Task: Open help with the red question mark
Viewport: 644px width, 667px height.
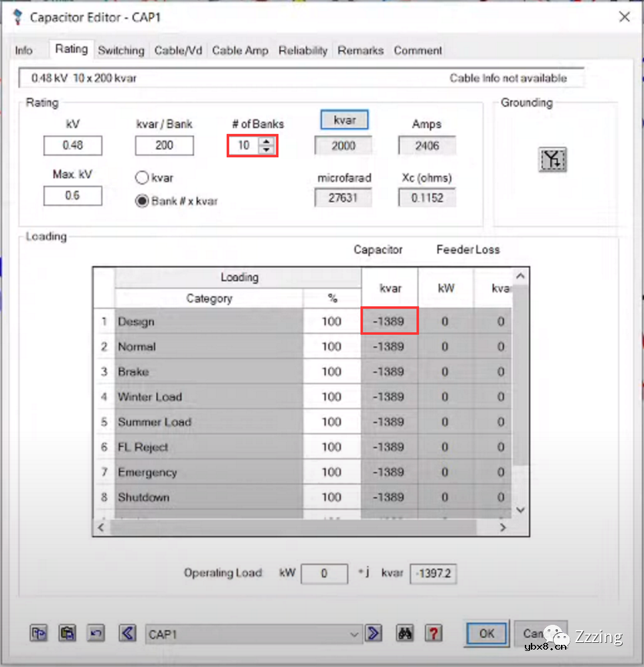Action: pyautogui.click(x=434, y=633)
